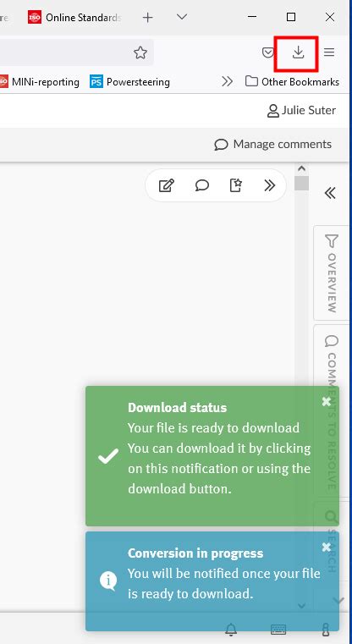Expand the toolbar pill with the double chevron

click(x=269, y=185)
